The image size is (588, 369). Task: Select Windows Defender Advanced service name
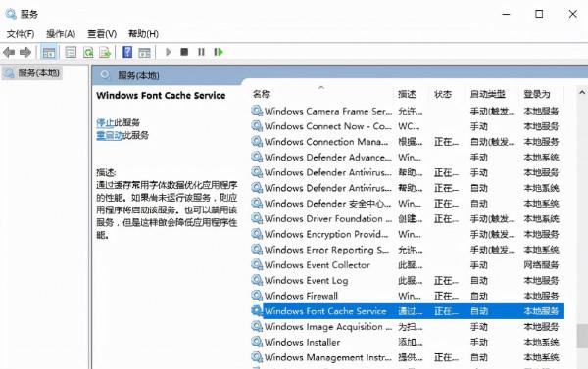tap(328, 157)
